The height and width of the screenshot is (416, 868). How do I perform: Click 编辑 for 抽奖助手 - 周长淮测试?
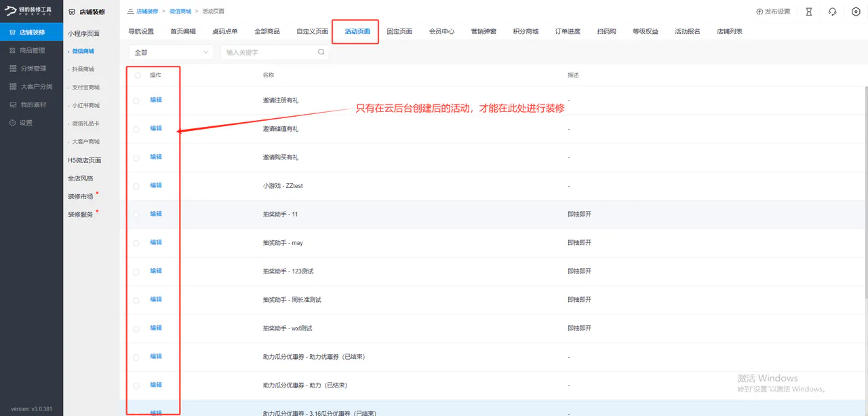tap(156, 299)
